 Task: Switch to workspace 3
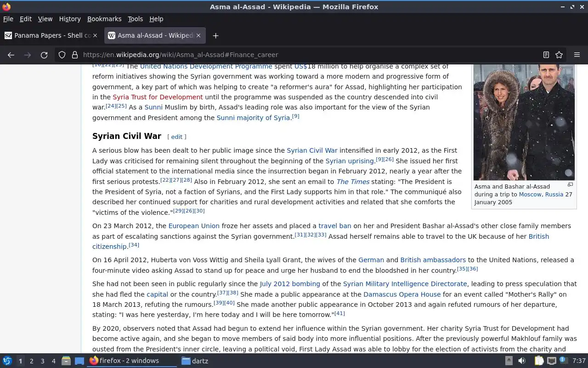(42, 361)
